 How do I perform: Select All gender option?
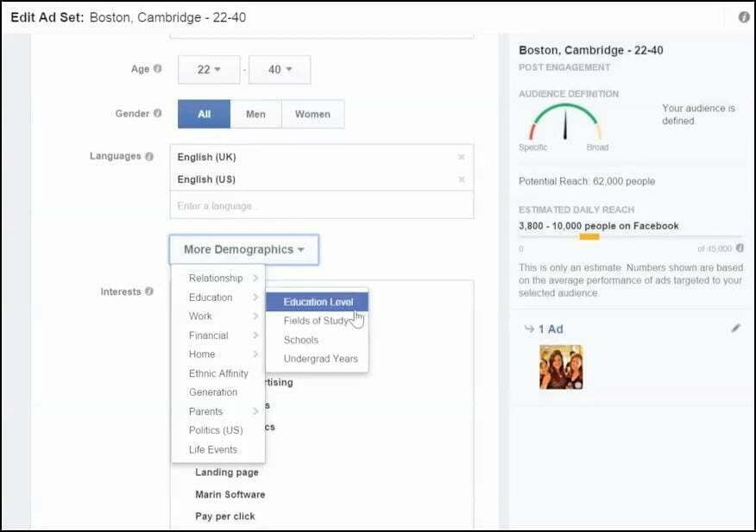(x=204, y=114)
